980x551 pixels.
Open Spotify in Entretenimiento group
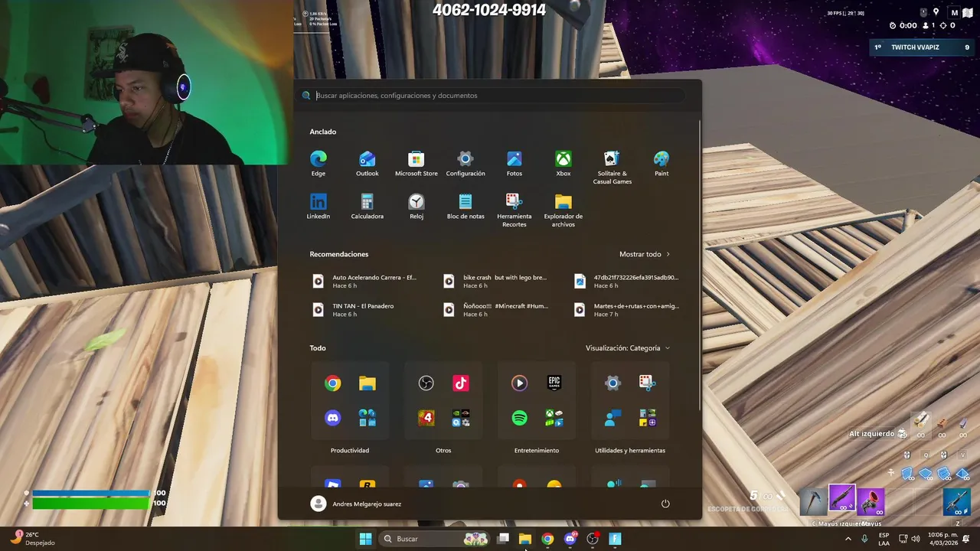(x=520, y=418)
